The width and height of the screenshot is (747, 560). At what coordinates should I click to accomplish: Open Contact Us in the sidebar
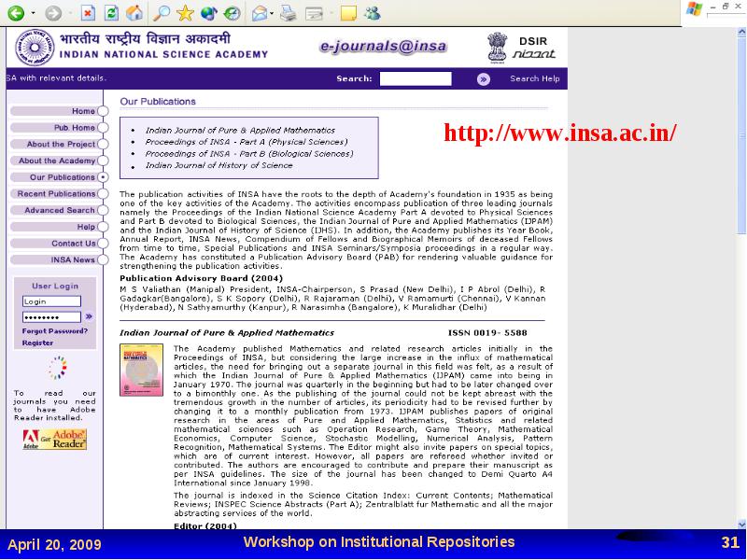[74, 244]
